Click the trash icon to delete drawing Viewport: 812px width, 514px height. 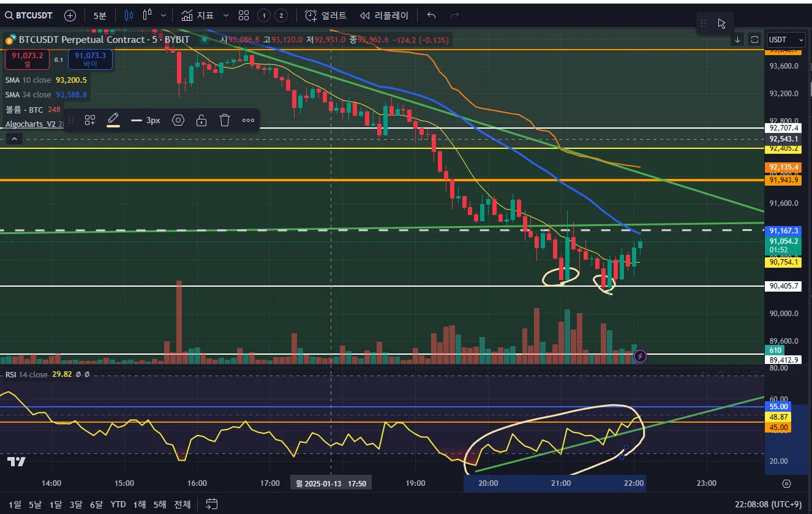coord(225,120)
